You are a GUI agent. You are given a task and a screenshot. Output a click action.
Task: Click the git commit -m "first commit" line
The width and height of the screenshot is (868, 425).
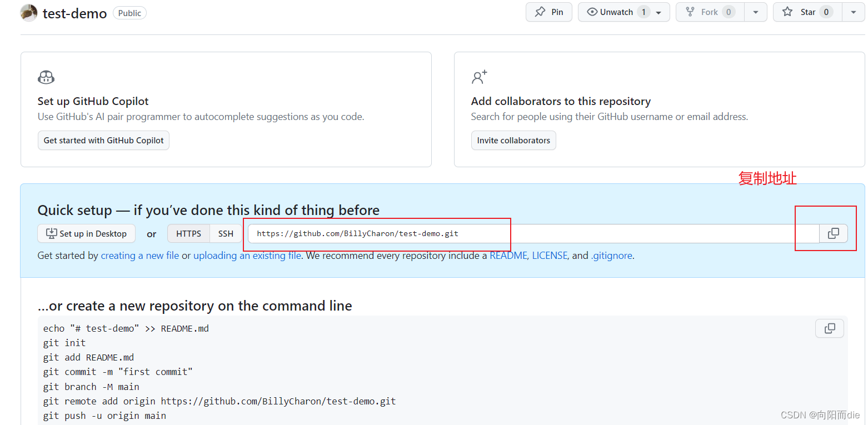pos(118,372)
